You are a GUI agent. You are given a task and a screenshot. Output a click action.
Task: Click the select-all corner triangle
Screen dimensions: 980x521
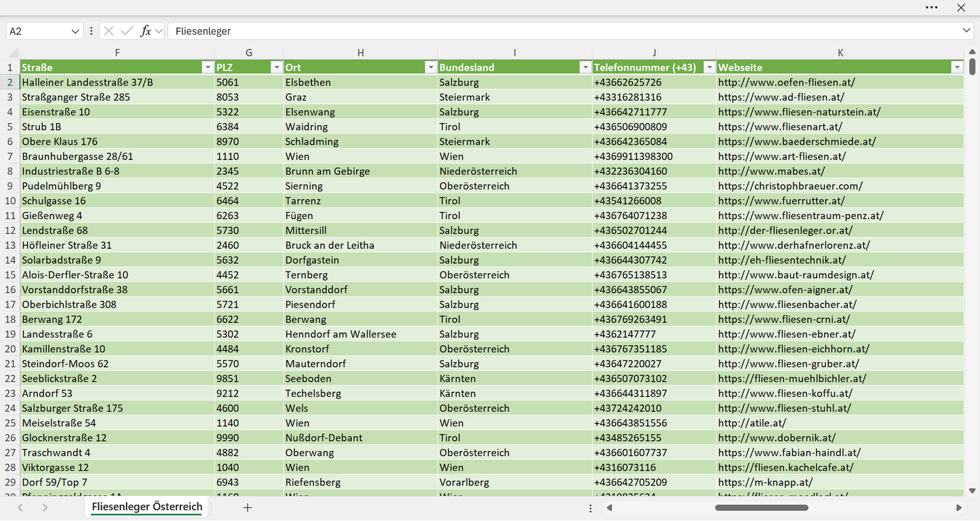(x=14, y=53)
